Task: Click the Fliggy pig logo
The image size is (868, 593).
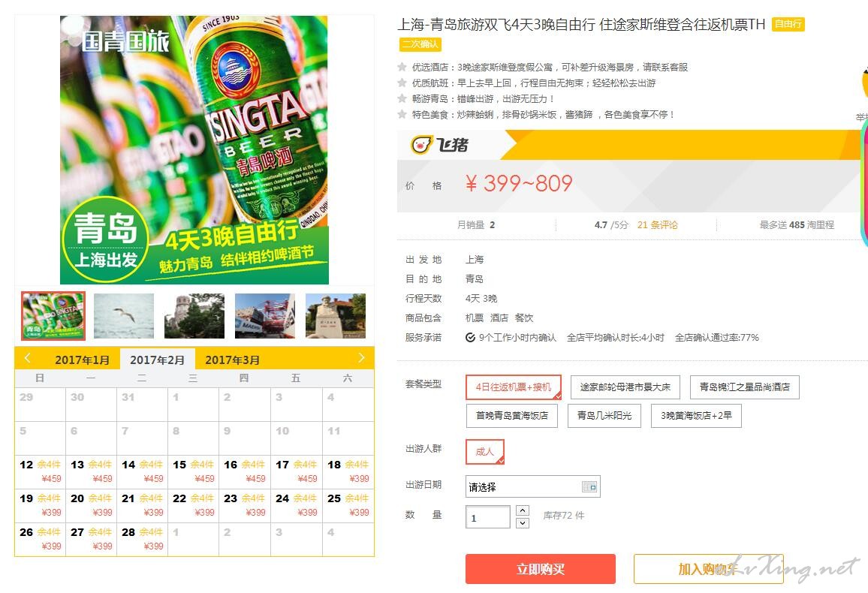Action: (439, 145)
